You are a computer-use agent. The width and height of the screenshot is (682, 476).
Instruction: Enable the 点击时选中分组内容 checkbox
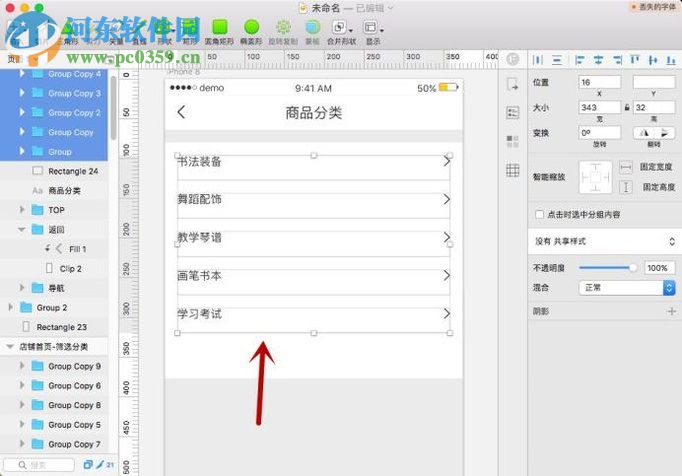point(539,214)
